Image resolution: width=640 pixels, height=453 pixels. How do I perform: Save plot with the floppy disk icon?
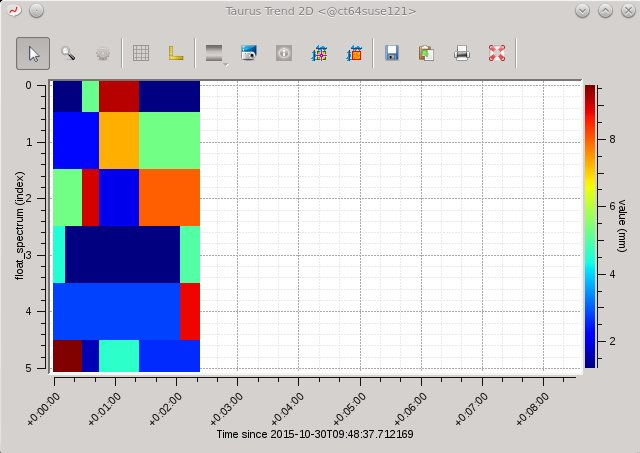coord(391,53)
